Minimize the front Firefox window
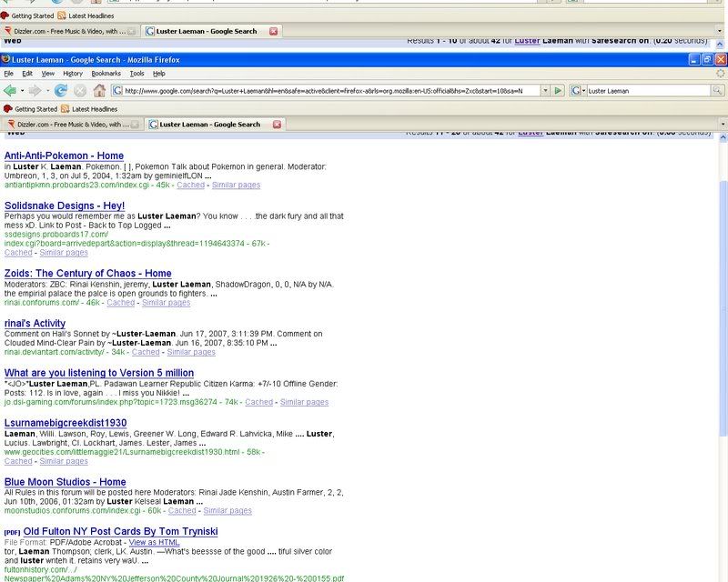Screen dimensions: 728x582 coord(694,59)
